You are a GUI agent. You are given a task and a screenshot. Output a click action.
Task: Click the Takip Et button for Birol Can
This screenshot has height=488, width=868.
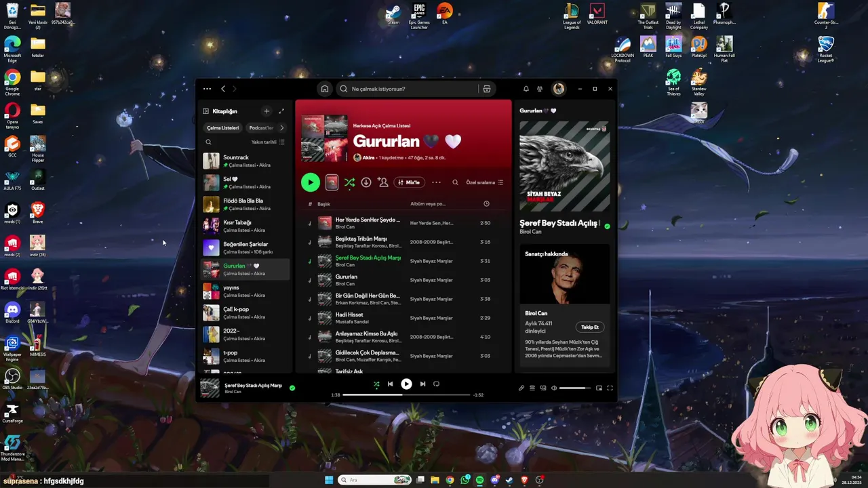tap(590, 327)
